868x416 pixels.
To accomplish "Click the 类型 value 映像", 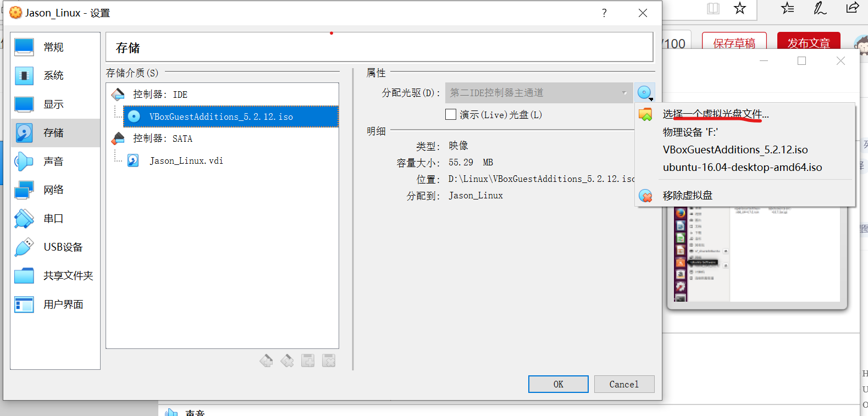I will [x=458, y=146].
